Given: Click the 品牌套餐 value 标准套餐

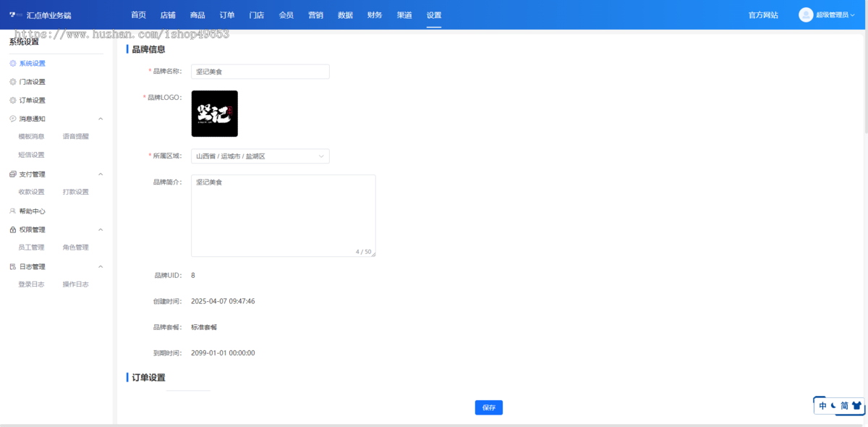Looking at the screenshot, I should 204,327.
